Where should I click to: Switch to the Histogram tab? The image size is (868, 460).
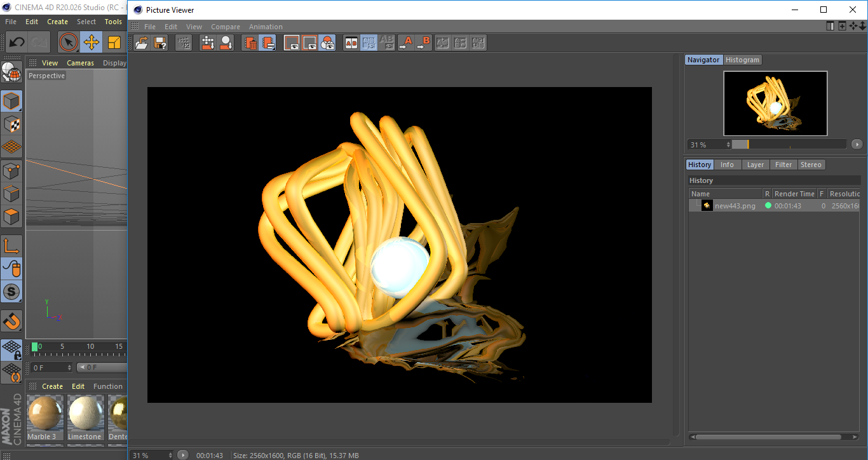pyautogui.click(x=742, y=60)
